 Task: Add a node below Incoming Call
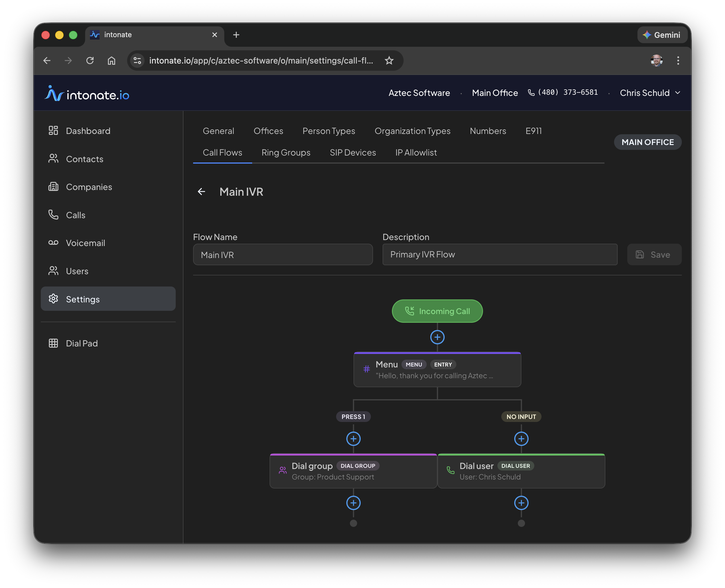pos(437,337)
